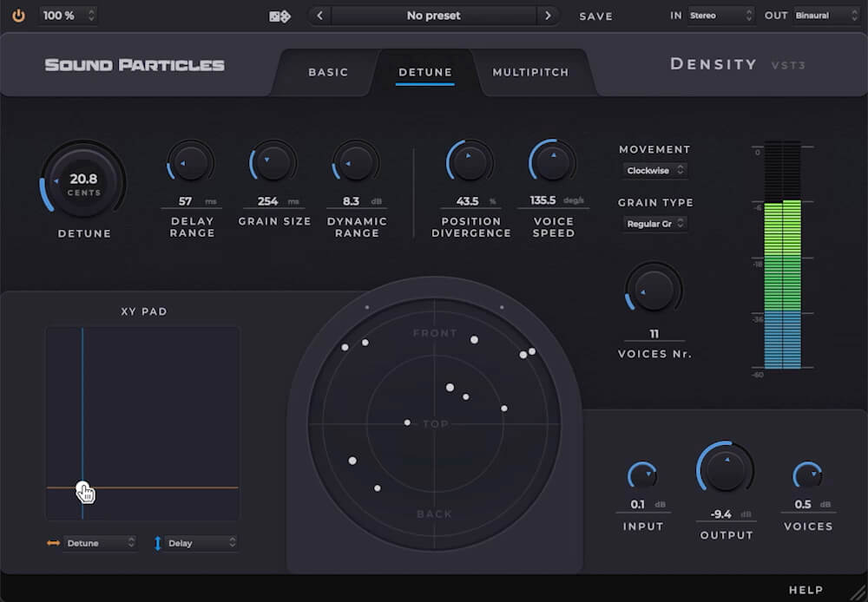Switch to the BASIC tab

click(x=328, y=73)
